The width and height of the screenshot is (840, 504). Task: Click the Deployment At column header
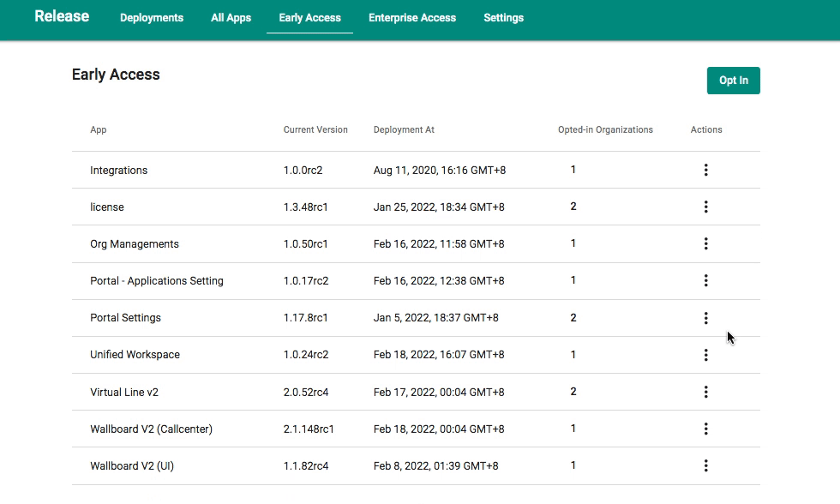pyautogui.click(x=404, y=129)
